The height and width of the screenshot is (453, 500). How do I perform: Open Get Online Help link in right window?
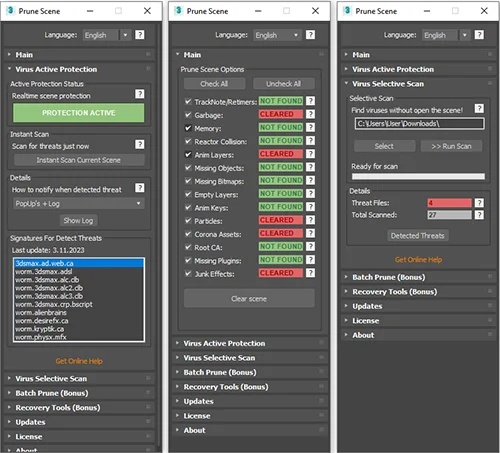pos(418,260)
